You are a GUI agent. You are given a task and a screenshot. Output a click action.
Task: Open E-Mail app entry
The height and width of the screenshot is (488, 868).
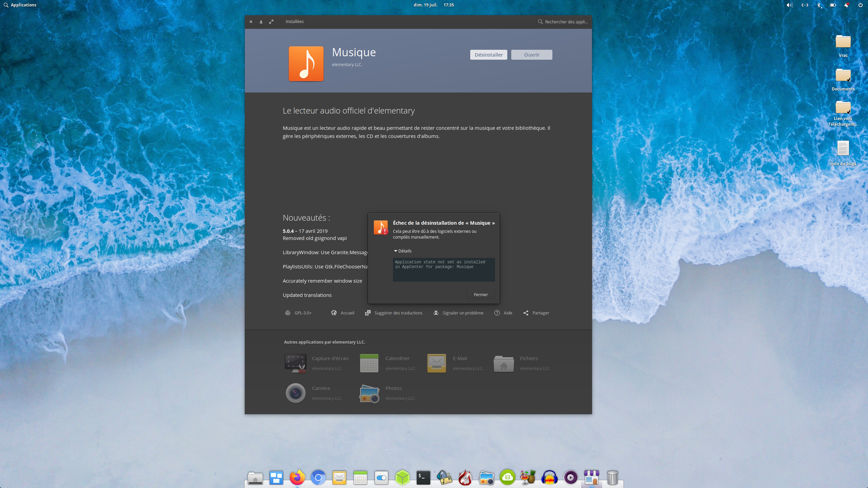click(x=455, y=363)
